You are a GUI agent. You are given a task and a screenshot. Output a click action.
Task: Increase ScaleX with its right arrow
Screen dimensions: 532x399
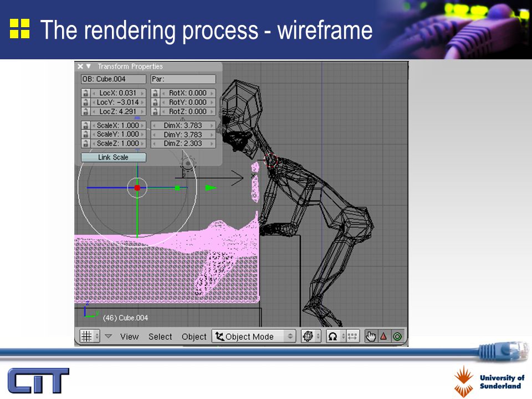(x=143, y=125)
